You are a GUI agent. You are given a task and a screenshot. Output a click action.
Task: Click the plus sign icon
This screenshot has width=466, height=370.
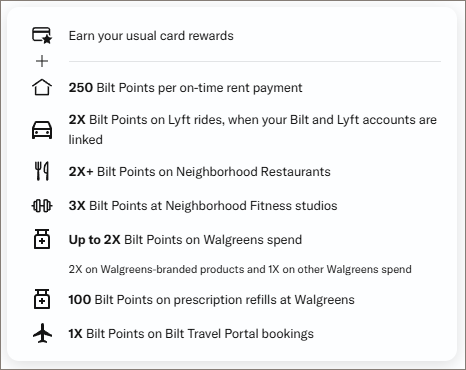pyautogui.click(x=42, y=61)
